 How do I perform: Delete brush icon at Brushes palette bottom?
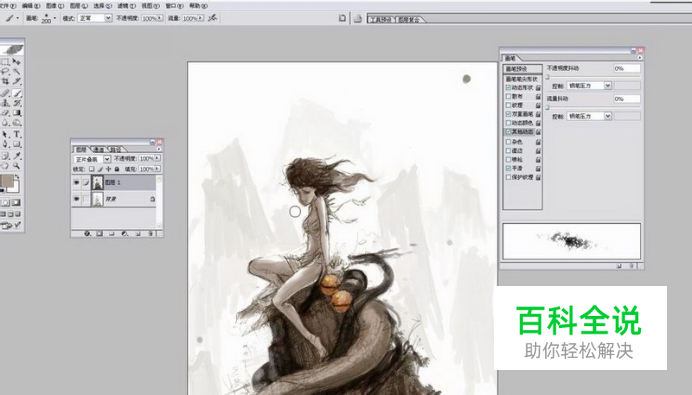click(x=632, y=266)
